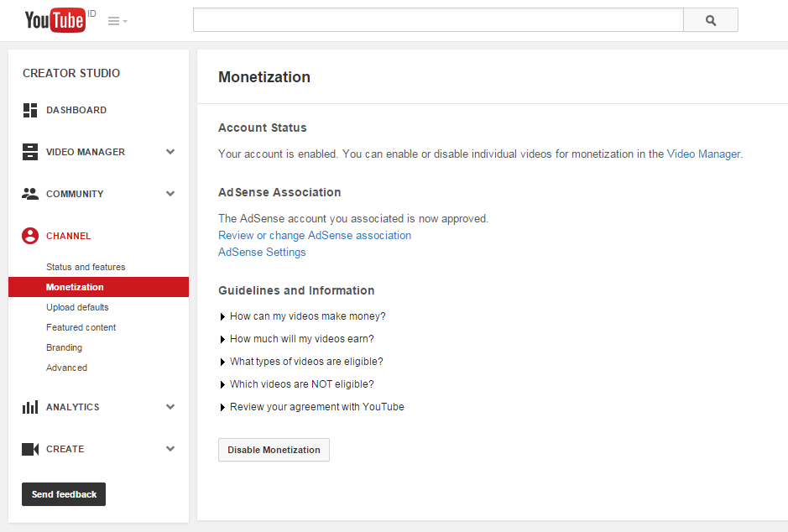The height and width of the screenshot is (532, 788).
Task: Expand the Community section chevron
Action: (x=170, y=194)
